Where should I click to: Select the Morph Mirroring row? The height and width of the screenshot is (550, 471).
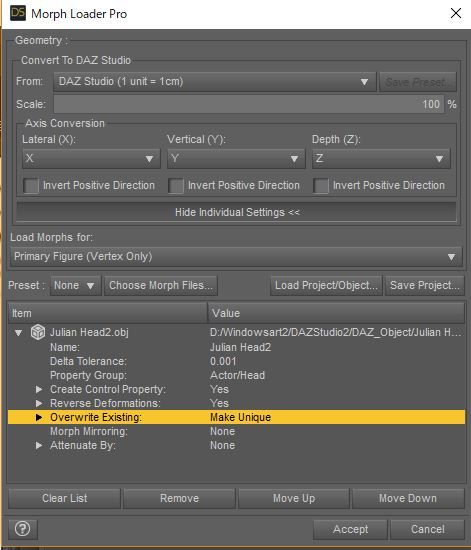pos(236,431)
